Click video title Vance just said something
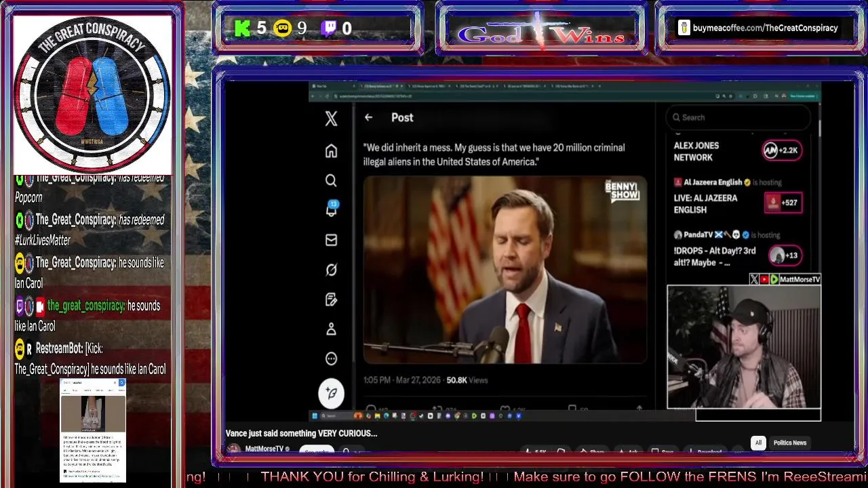Image resolution: width=868 pixels, height=488 pixels. click(x=301, y=433)
